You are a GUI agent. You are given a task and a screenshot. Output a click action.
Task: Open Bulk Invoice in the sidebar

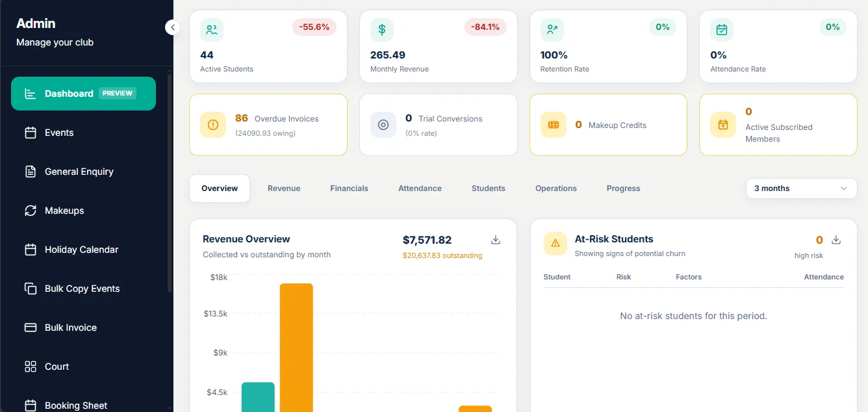pos(83,328)
